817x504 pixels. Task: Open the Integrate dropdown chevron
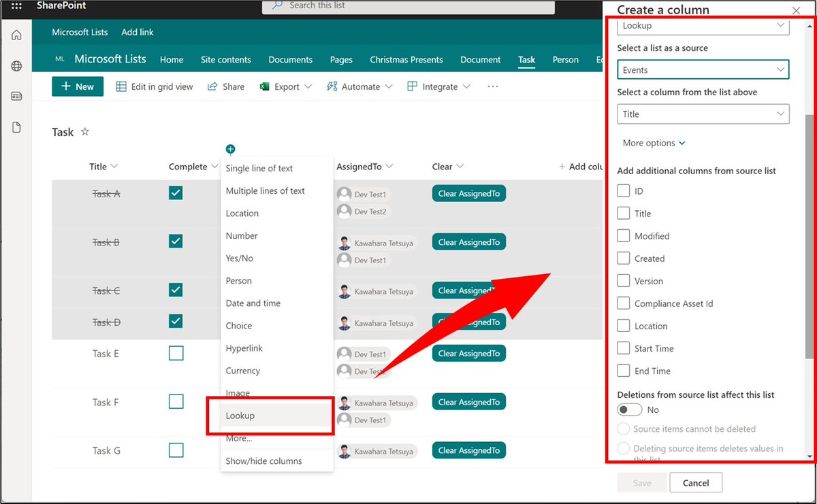466,86
